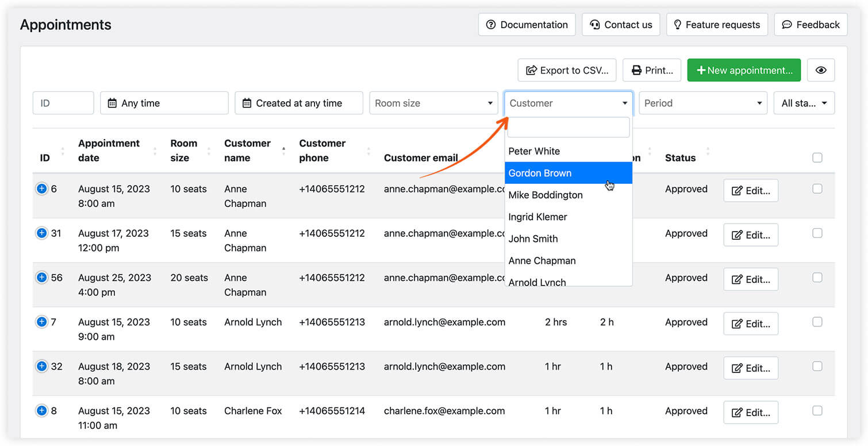868x446 pixels.
Task: Expand row details for appointment ID 6
Action: click(41, 189)
